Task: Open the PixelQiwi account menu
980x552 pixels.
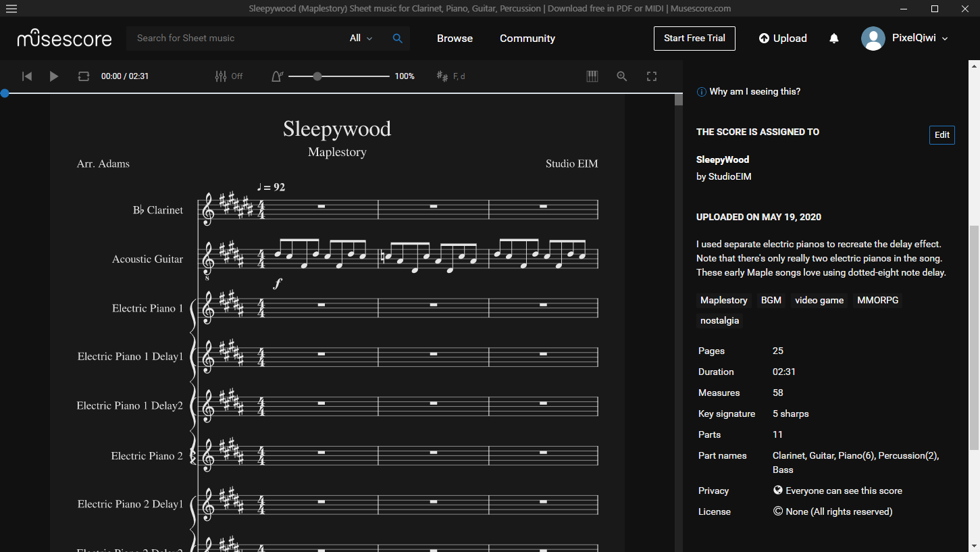Action: point(905,39)
